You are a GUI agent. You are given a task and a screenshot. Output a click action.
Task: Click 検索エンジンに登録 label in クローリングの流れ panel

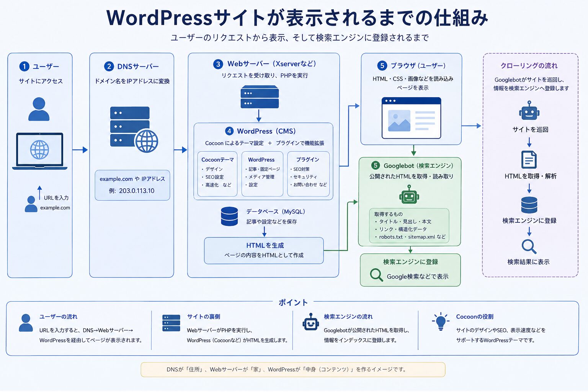pos(529,221)
